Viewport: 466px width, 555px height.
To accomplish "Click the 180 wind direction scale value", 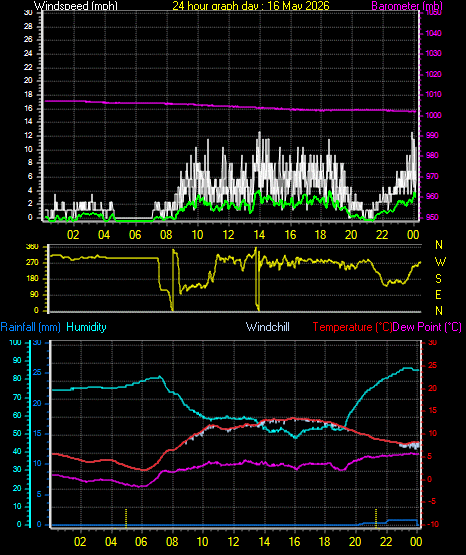I will click(x=32, y=279).
